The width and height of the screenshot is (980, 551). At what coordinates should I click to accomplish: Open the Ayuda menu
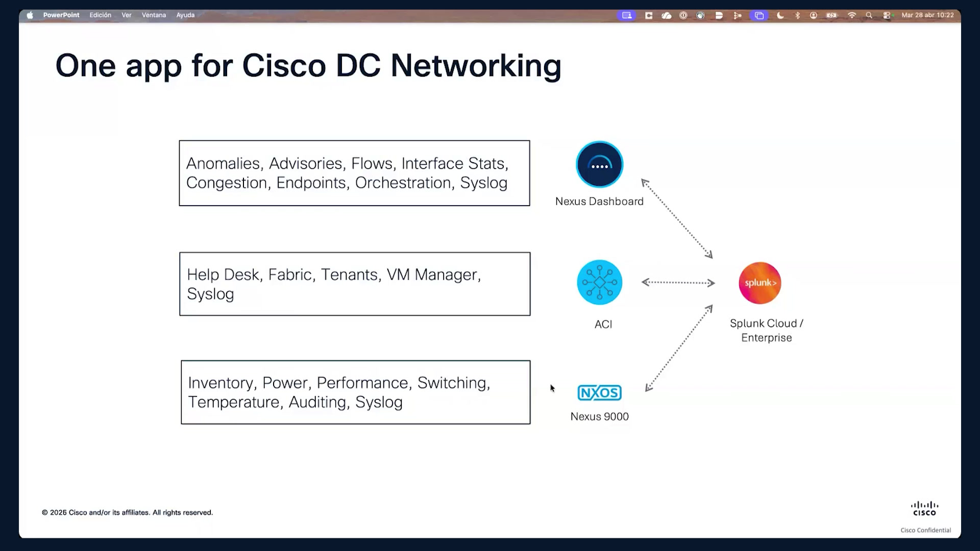(x=185, y=15)
